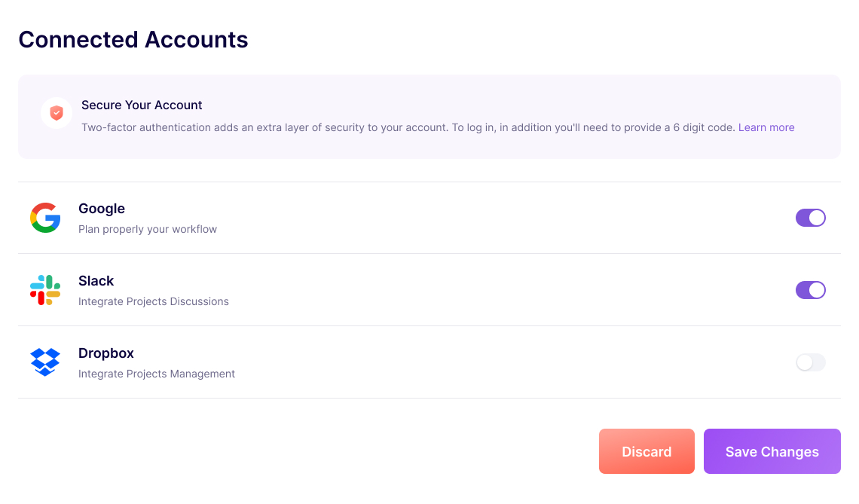Click the 'Integrate Projects Discussions' description
Image resolution: width=859 pixels, height=504 pixels.
[154, 301]
